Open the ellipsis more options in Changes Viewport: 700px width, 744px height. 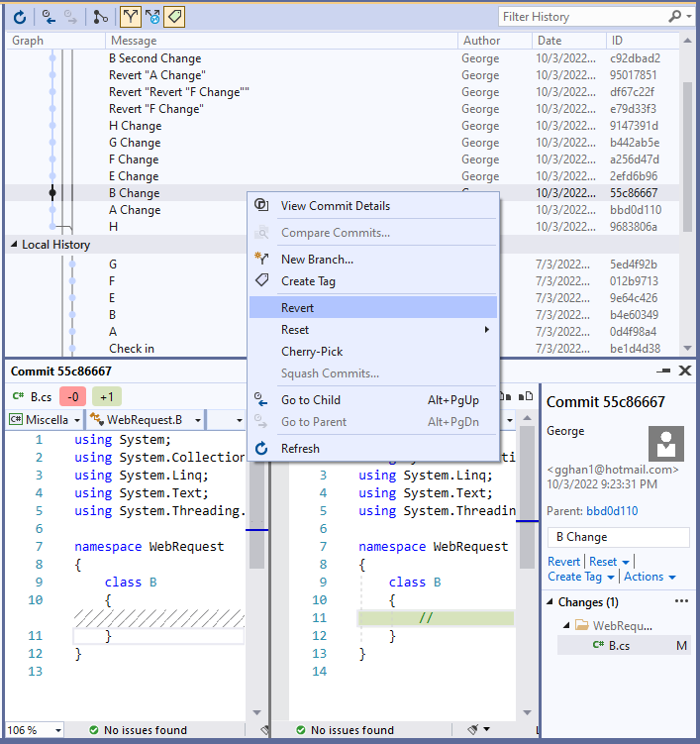(681, 601)
